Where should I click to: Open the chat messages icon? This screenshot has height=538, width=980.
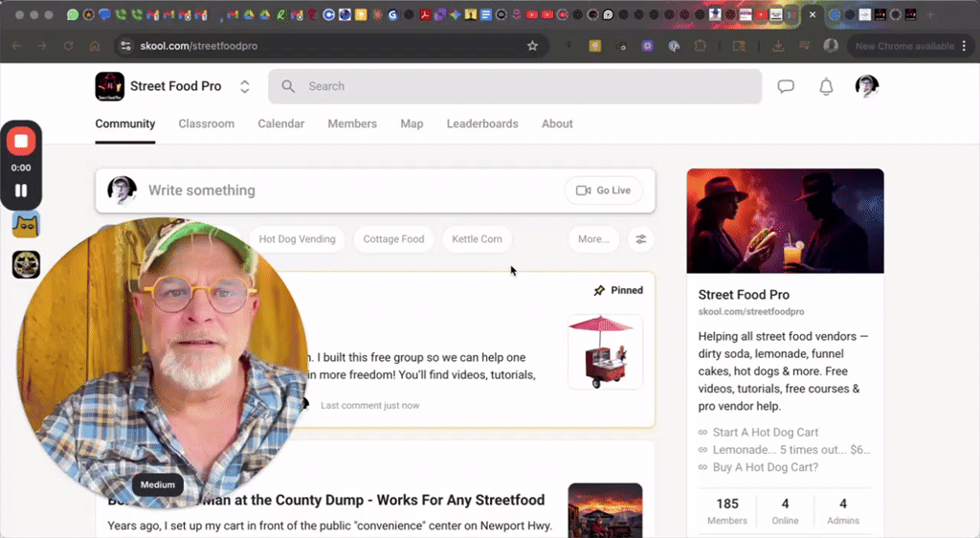[786, 86]
